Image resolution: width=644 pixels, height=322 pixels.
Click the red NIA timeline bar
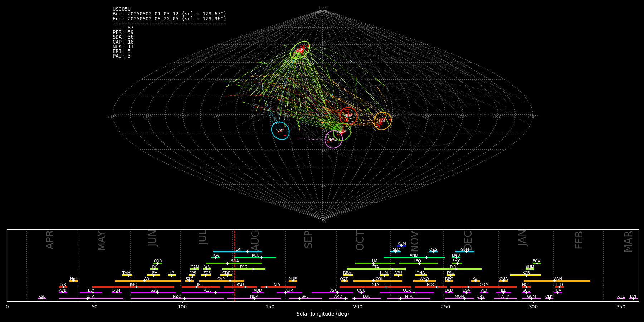click(x=278, y=287)
